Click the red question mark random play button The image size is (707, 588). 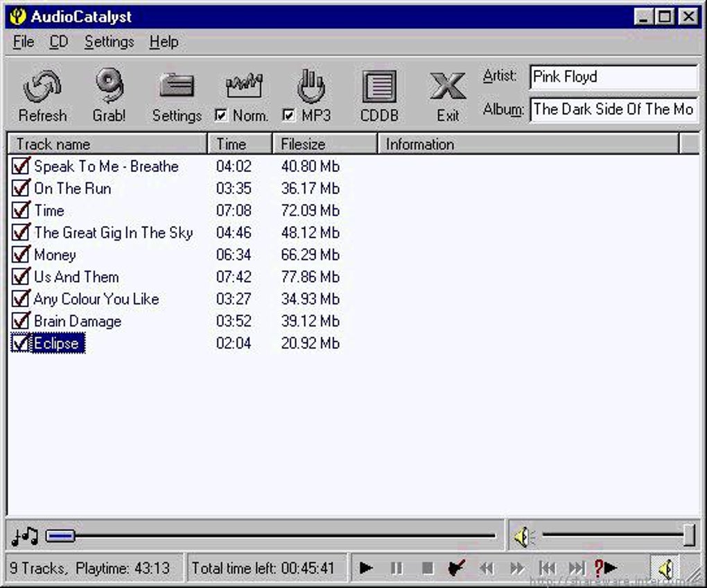(x=606, y=568)
